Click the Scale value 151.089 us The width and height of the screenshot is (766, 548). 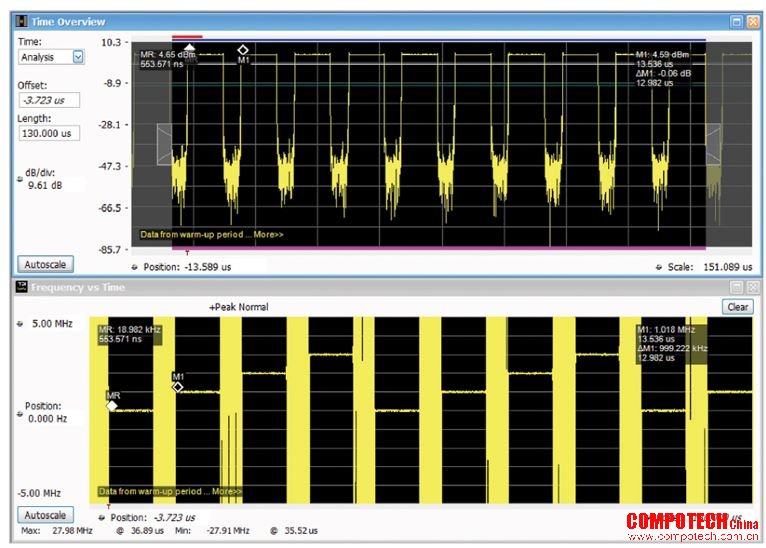pos(728,267)
